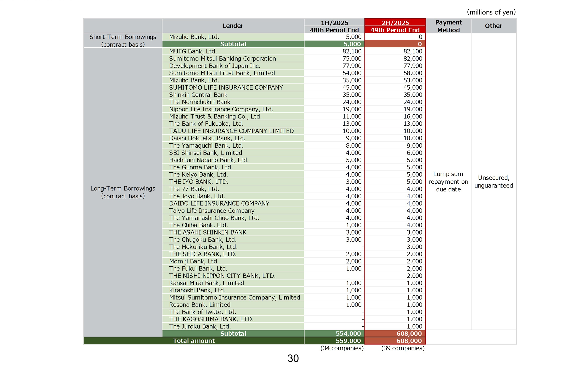The image size is (588, 367).
Task: Select the 2H/2025 red column header
Action: pos(395,23)
